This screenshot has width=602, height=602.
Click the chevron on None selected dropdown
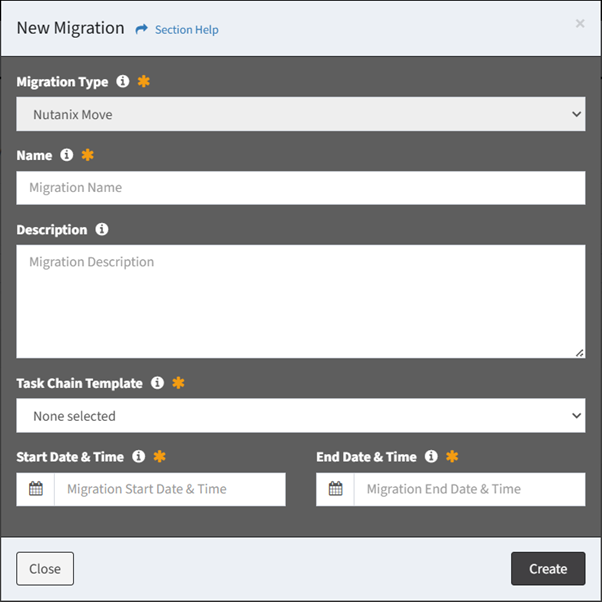(576, 415)
